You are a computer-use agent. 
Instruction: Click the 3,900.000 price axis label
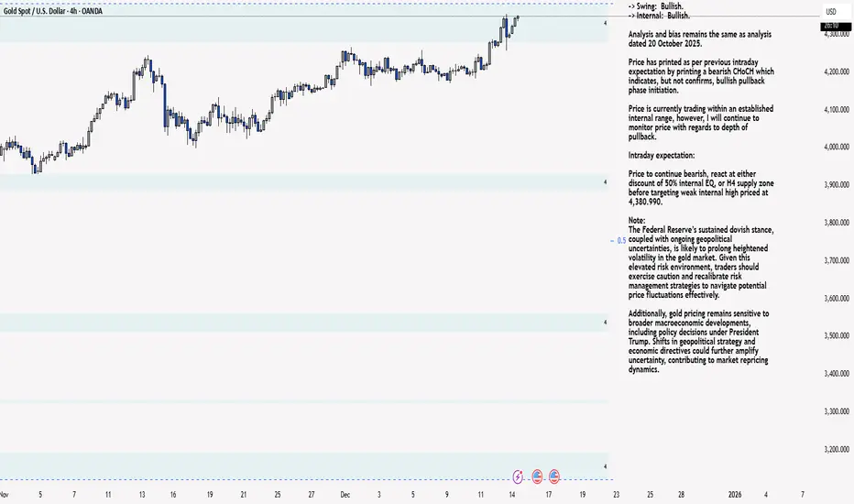(837, 185)
